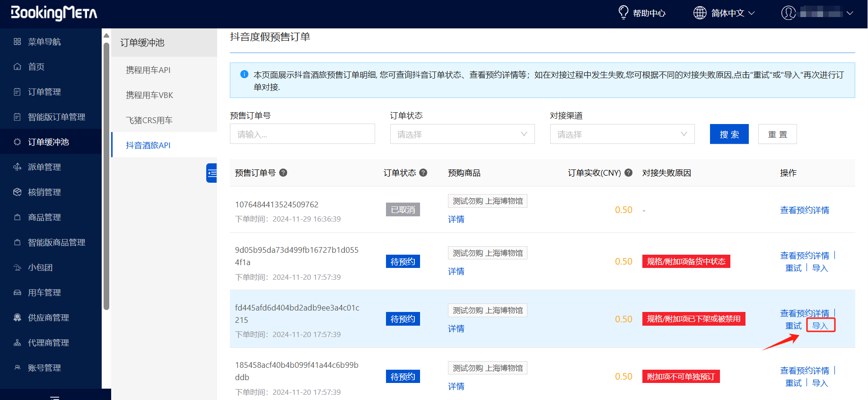Screen dimensions: 868x400
Task: Click help icon beside 订单状态 column header
Action: [x=423, y=173]
